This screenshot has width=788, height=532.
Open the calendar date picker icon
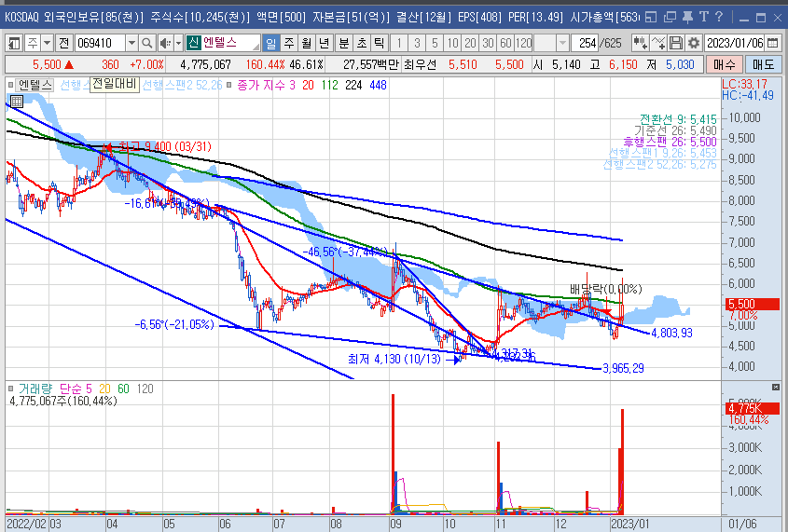774,43
